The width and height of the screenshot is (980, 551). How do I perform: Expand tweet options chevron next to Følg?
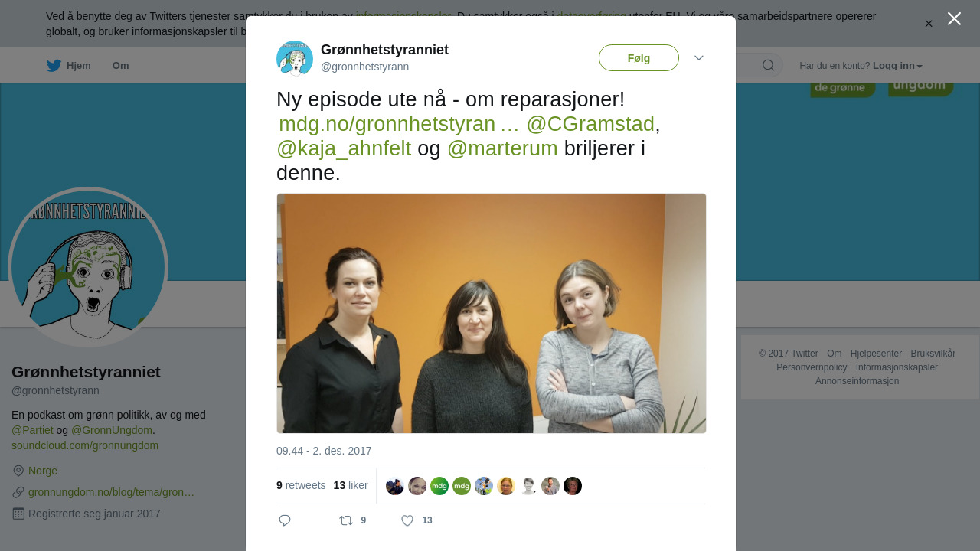(699, 58)
